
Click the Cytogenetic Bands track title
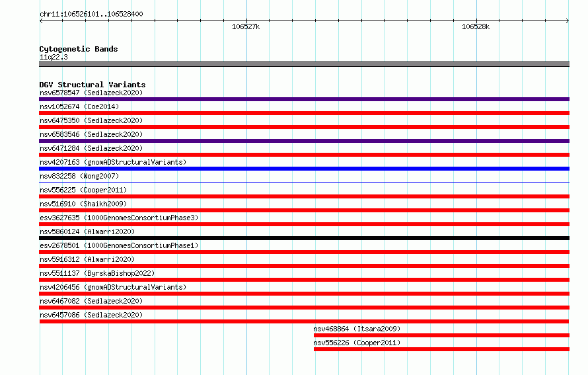pyautogui.click(x=79, y=49)
